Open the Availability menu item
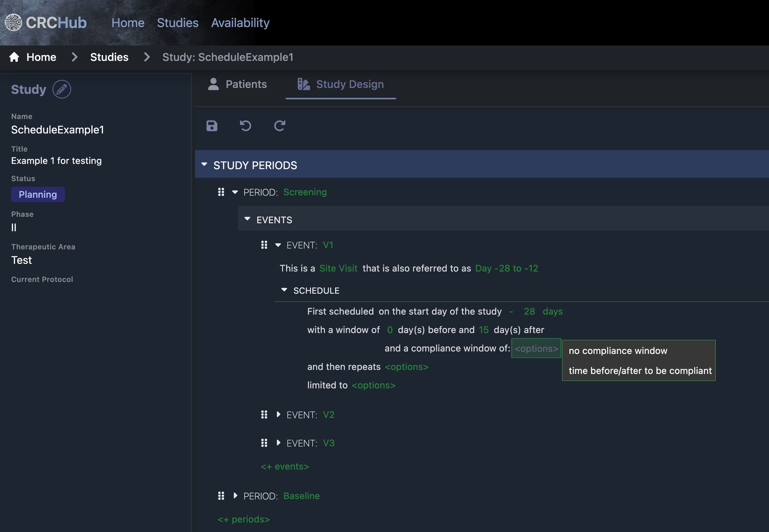Image resolution: width=769 pixels, height=532 pixels. (x=240, y=23)
